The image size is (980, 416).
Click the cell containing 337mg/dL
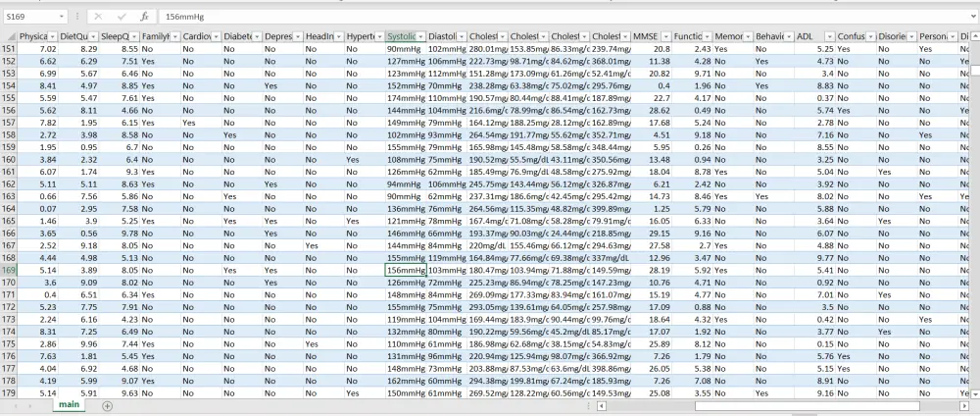click(611, 258)
